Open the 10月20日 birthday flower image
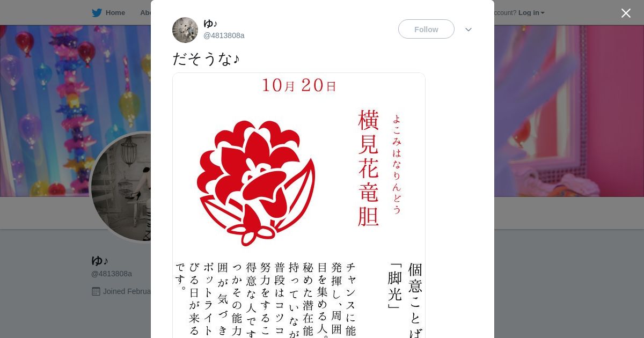The width and height of the screenshot is (644, 338). click(299, 205)
